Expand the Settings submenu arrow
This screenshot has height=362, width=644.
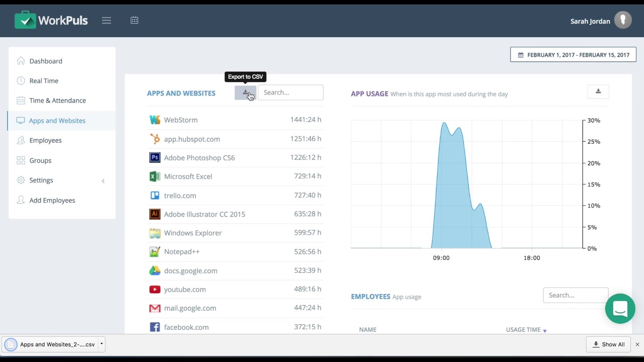click(103, 180)
